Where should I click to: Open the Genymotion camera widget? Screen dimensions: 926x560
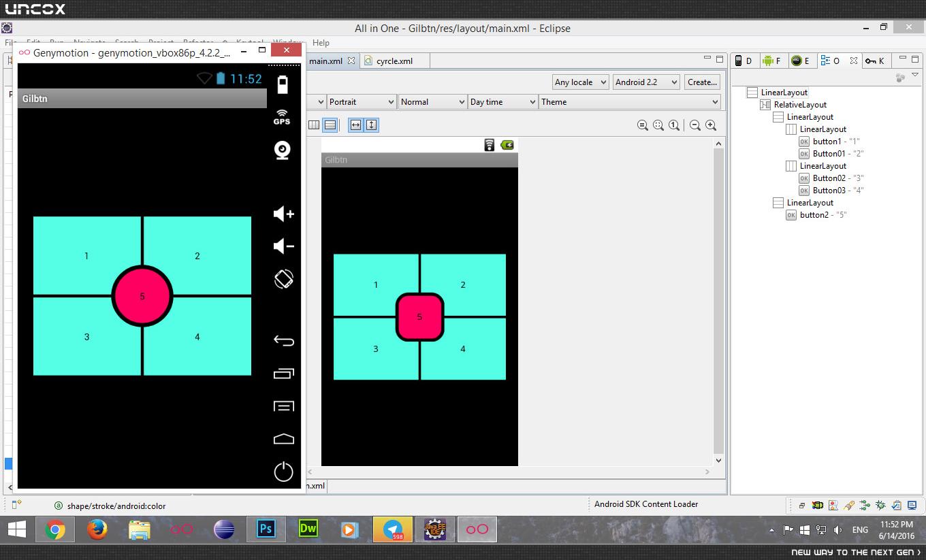pos(283,150)
